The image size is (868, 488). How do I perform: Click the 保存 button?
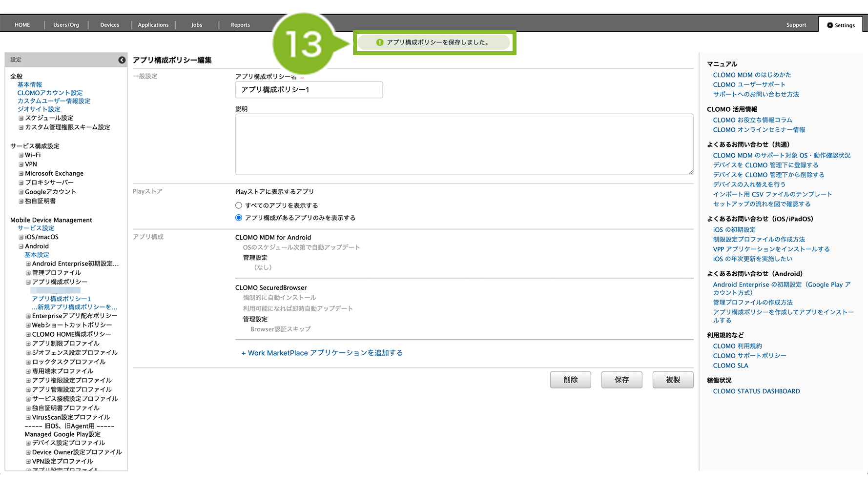pyautogui.click(x=621, y=380)
